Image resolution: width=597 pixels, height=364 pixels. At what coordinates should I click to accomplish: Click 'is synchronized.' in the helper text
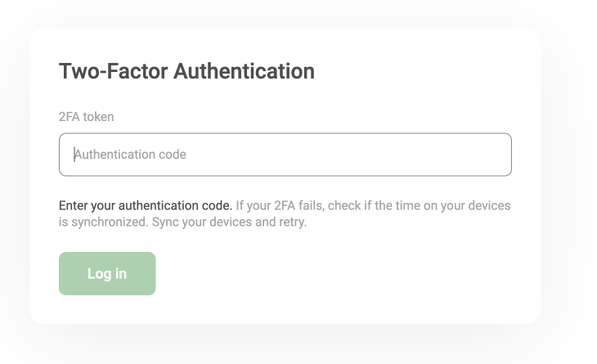[x=104, y=222]
